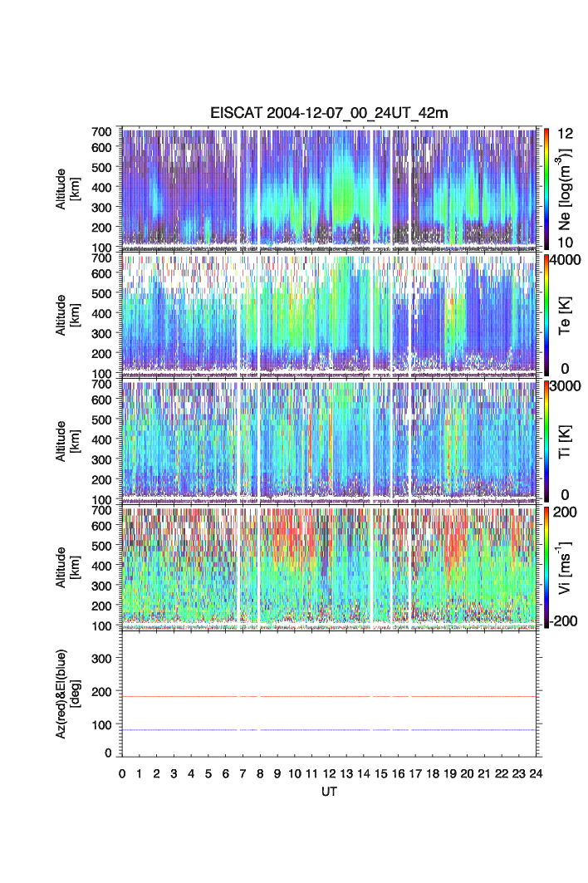Viewport: 588px width, 883px height.
Task: Click the Altitude label of the top panel
Action: point(66,187)
